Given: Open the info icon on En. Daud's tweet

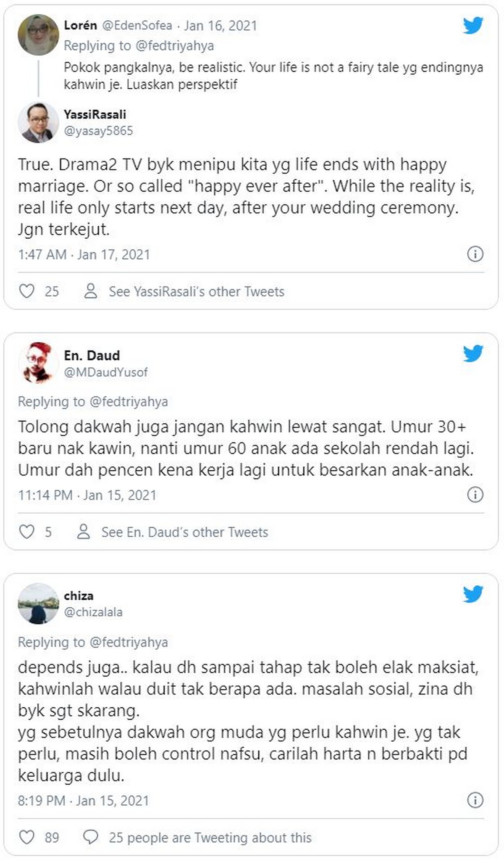Looking at the screenshot, I should coord(475,494).
